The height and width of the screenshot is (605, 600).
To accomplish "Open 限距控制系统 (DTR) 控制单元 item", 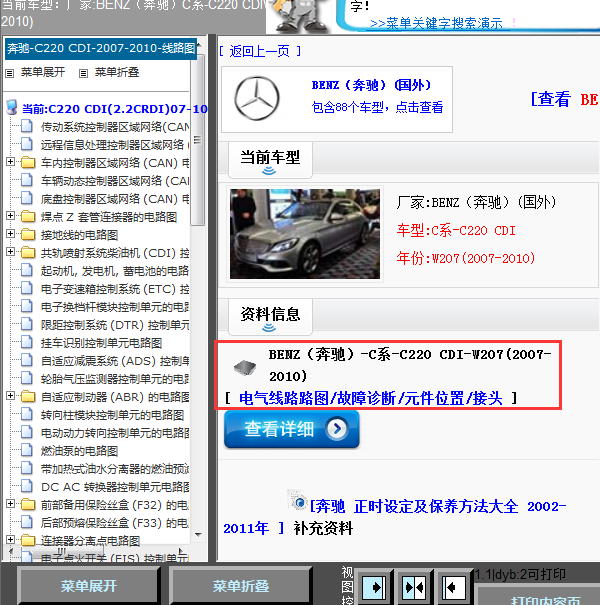I will [x=115, y=325].
